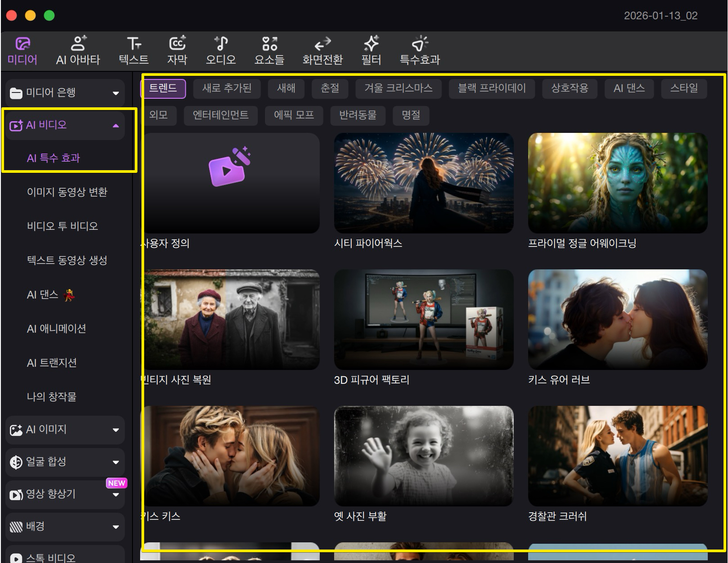Select the 빈티지 사진 복원 thumbnail
728x563 pixels.
click(230, 320)
